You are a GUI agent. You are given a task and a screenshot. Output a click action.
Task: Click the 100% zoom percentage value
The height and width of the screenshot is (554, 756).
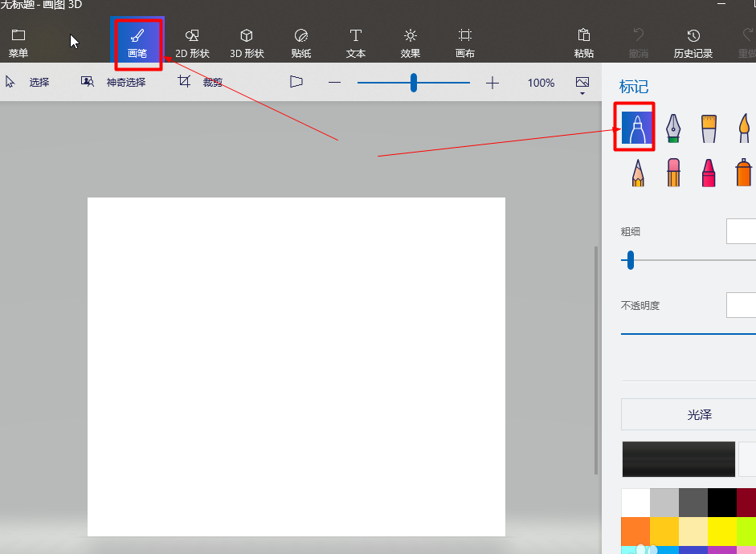[x=541, y=83]
